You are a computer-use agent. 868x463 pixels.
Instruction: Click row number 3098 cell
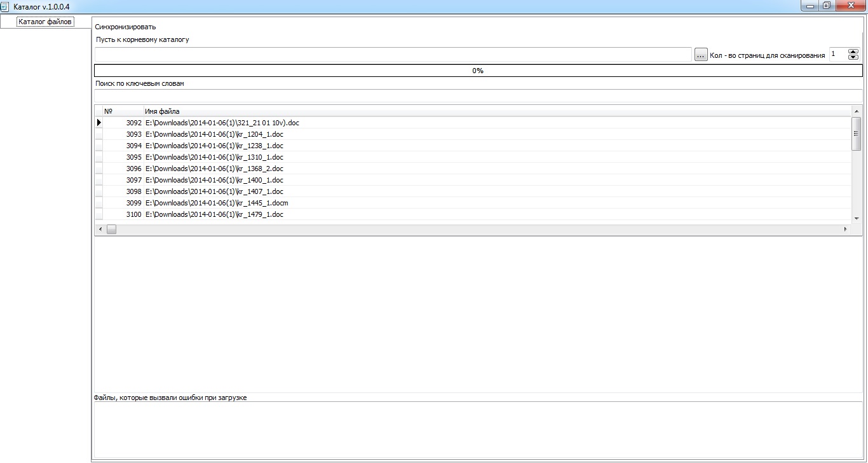(123, 191)
